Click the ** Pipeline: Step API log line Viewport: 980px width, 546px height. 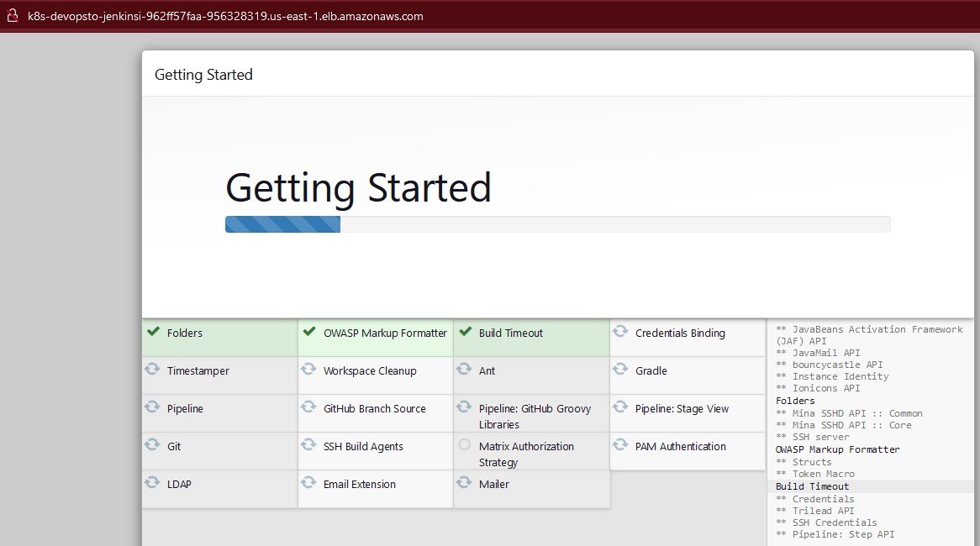click(835, 535)
